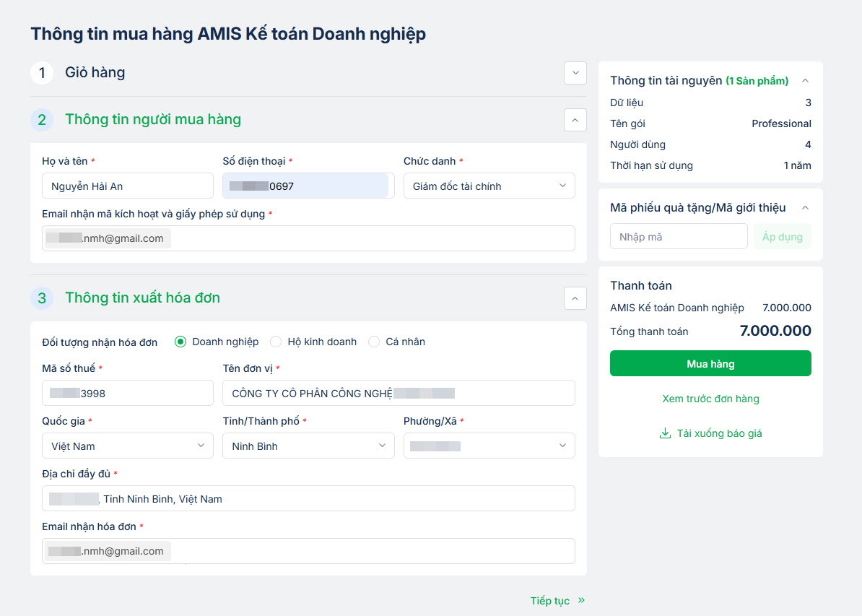
Task: Open the Chức danh dropdown
Action: point(489,186)
